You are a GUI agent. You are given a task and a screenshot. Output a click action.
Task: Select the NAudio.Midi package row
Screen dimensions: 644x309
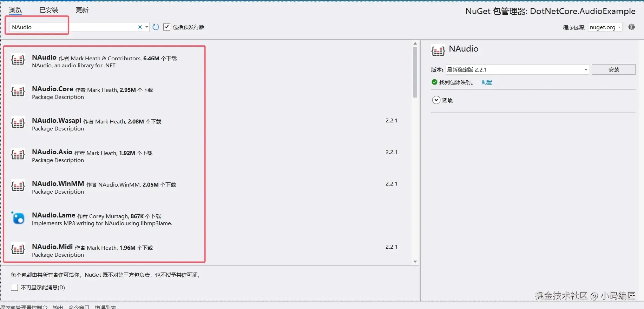pos(207,250)
